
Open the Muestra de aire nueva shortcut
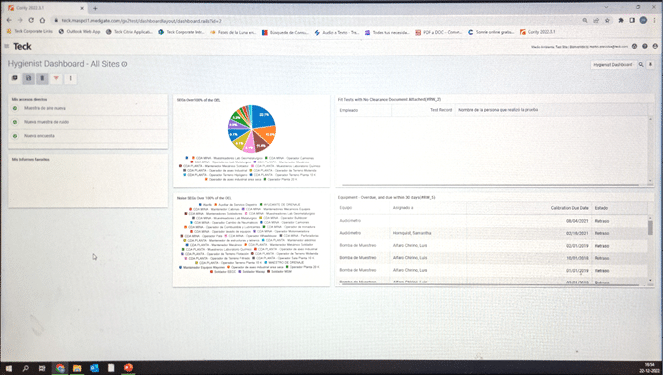click(x=45, y=108)
